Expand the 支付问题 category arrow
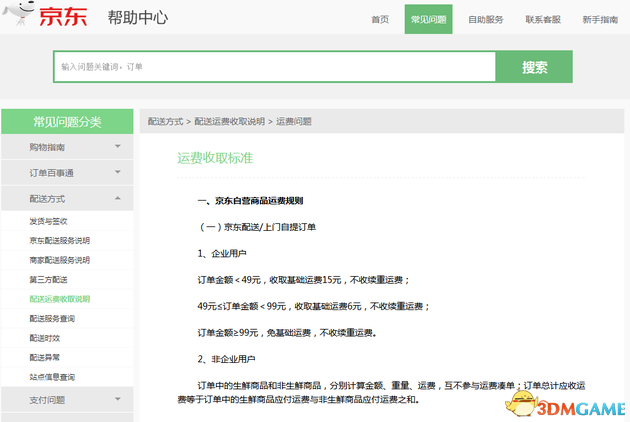This screenshot has height=422, width=630. pyautogui.click(x=118, y=399)
